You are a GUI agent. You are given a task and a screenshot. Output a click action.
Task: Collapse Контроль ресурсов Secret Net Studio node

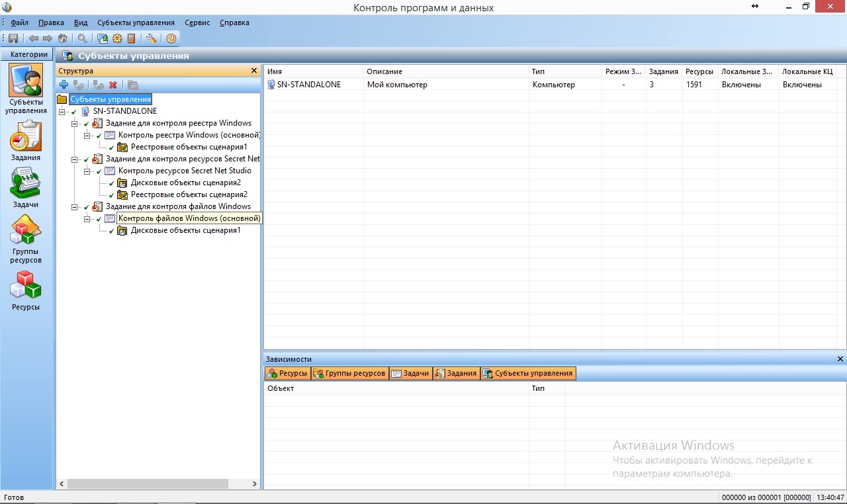point(87,171)
